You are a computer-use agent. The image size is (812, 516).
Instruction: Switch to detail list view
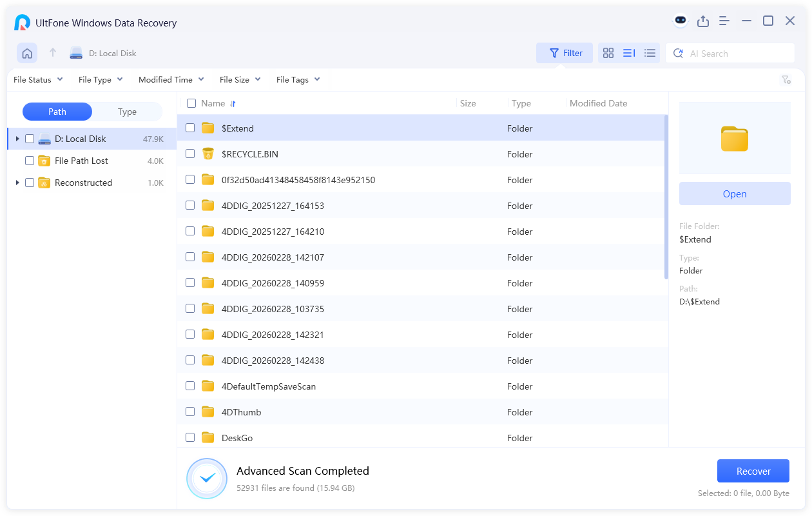pyautogui.click(x=629, y=54)
